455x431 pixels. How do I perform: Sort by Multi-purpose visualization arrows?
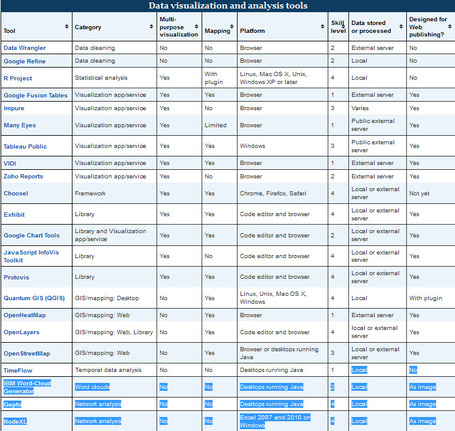tap(196, 26)
